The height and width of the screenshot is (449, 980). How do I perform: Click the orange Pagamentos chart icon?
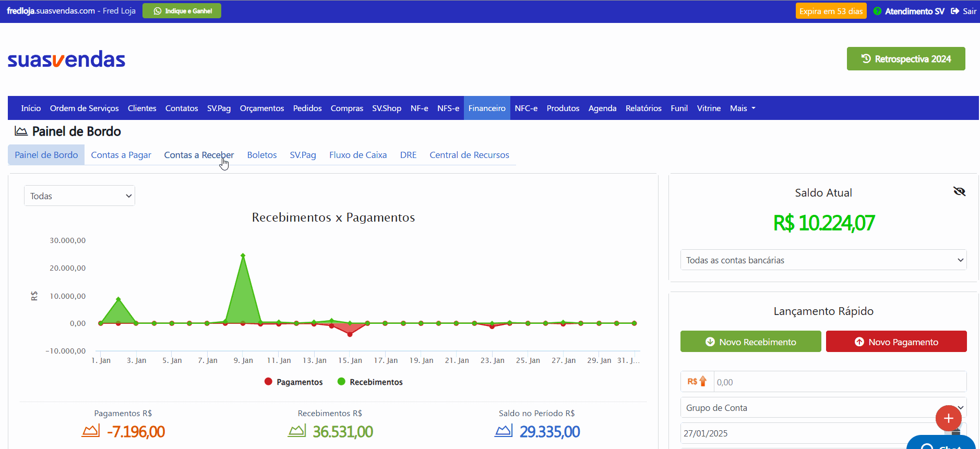coord(90,431)
